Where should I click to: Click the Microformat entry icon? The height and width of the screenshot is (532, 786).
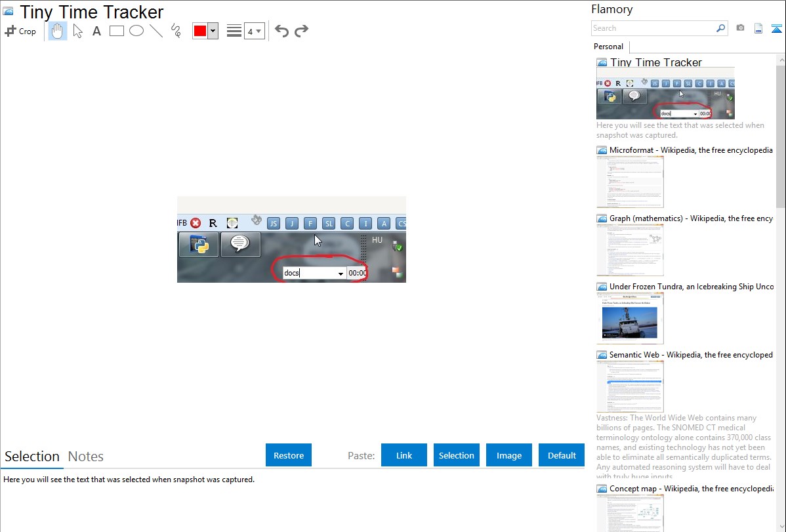pos(602,150)
